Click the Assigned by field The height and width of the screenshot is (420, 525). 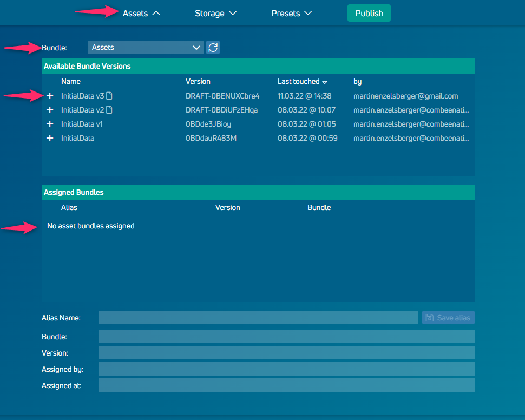tap(286, 369)
